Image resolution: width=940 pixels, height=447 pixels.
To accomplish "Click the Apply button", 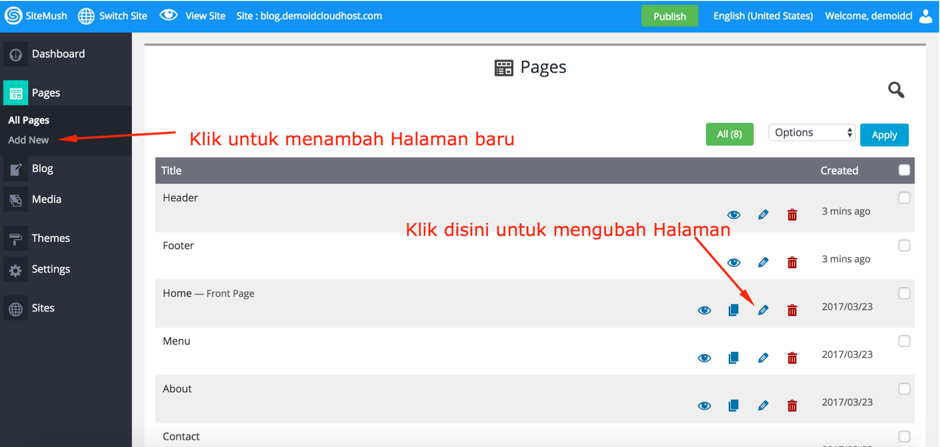I will pos(884,135).
